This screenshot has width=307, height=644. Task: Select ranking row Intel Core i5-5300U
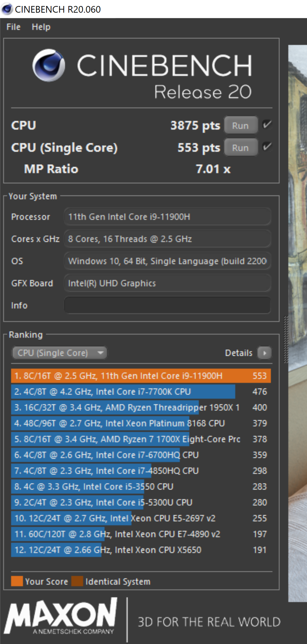click(141, 502)
